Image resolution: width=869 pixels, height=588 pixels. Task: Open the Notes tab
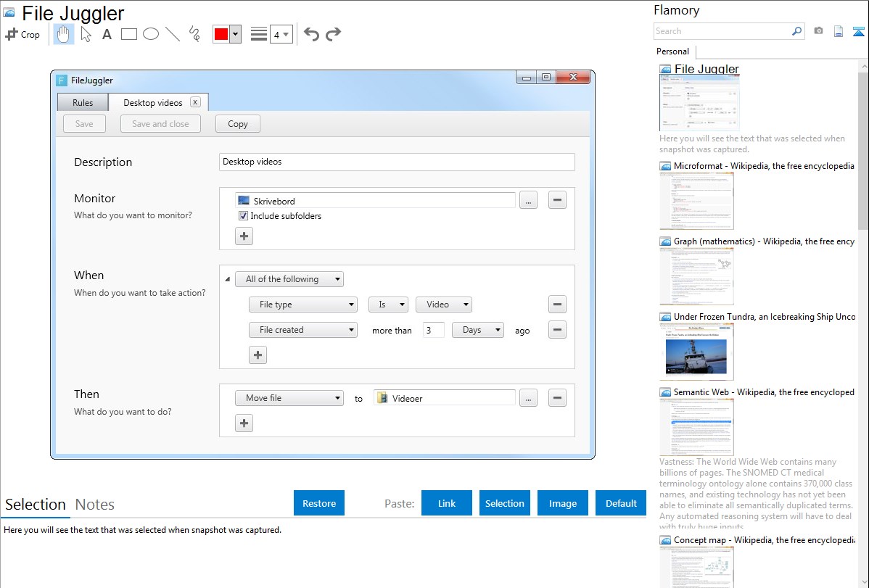click(x=95, y=505)
